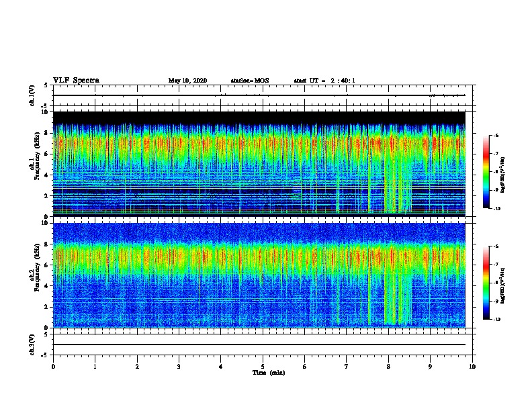Screen dimensions: 532x411
Task: Click the ch.3 voltage waveform trace panel
Action: click(x=263, y=345)
